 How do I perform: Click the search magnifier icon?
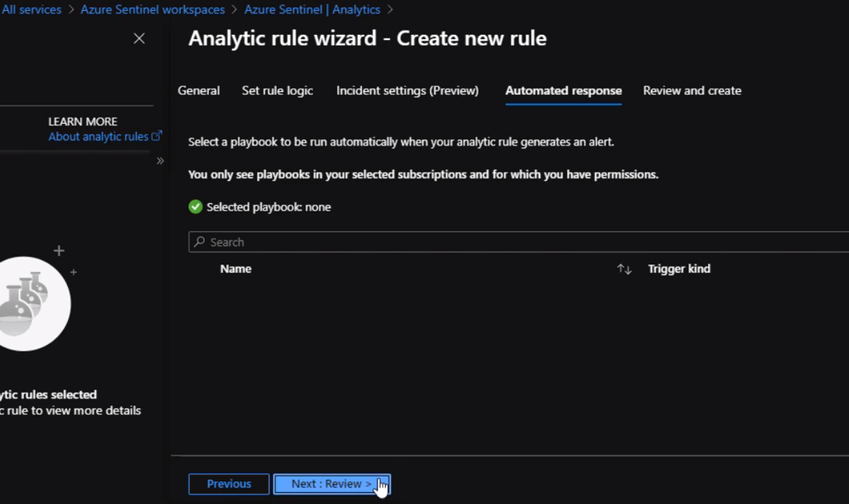pos(199,241)
